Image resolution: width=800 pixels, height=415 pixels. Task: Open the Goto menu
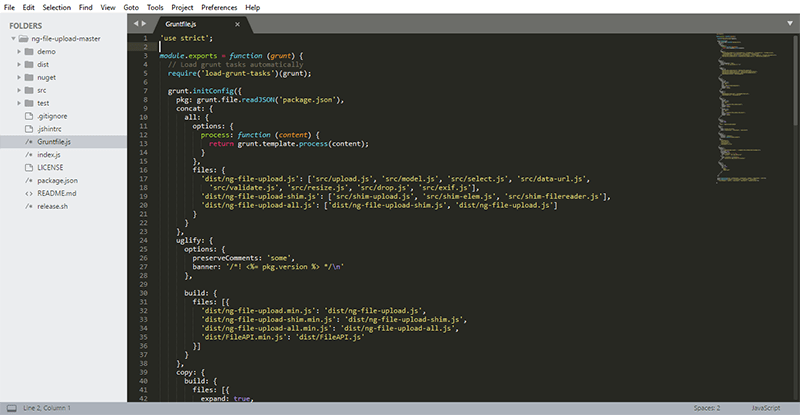click(x=131, y=7)
